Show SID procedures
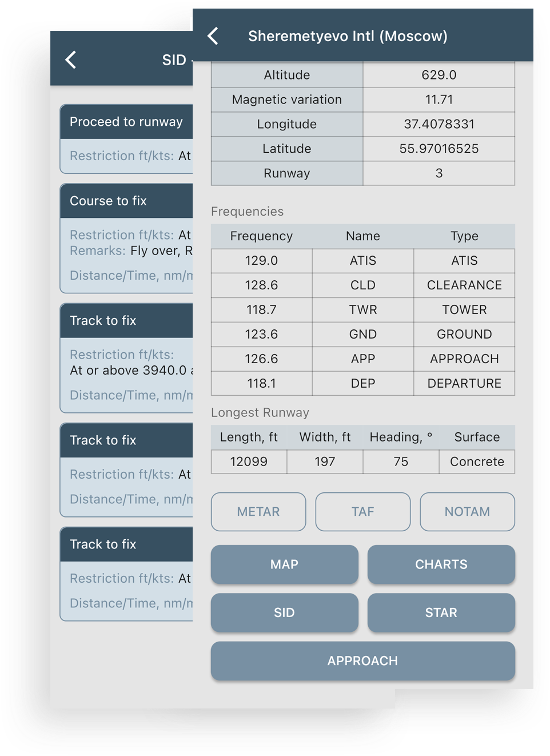This screenshot has height=756, width=550. coord(285,612)
